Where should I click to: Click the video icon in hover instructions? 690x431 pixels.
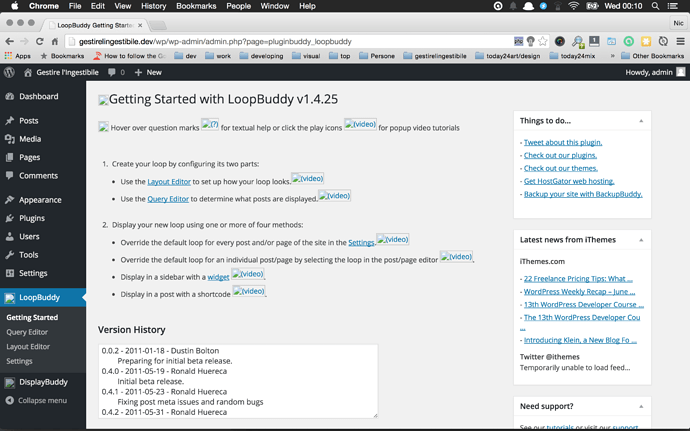(360, 124)
